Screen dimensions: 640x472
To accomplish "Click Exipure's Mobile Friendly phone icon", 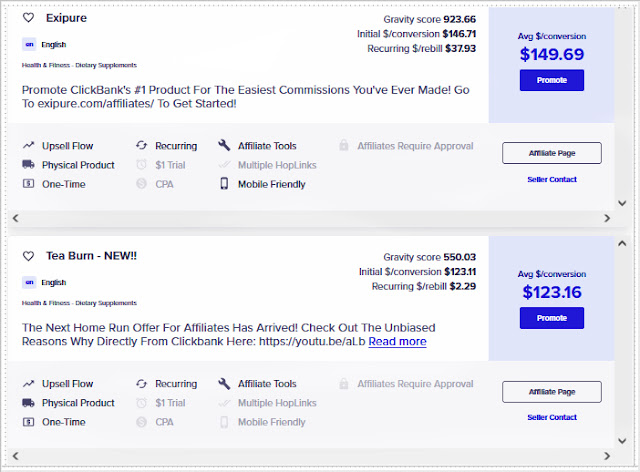I will [x=224, y=184].
